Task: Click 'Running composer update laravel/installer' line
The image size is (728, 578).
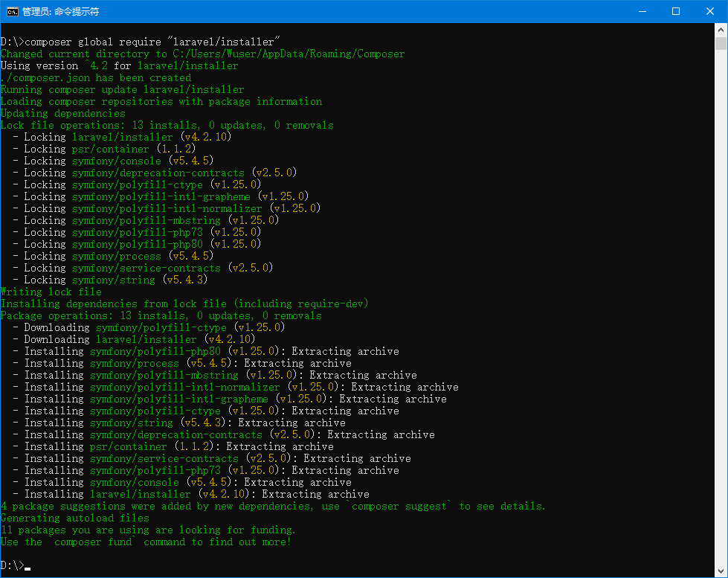Action: click(122, 89)
